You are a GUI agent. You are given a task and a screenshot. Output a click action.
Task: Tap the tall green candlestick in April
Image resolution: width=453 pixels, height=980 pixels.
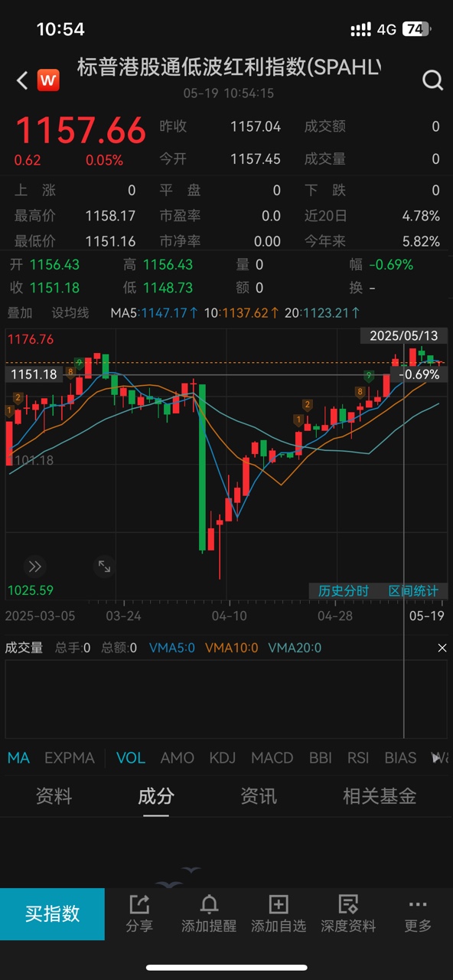tap(203, 467)
